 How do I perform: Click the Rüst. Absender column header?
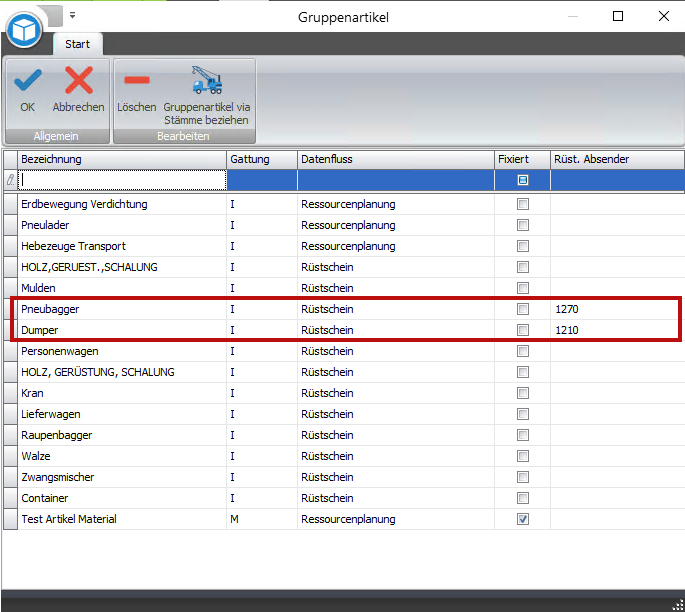[x=615, y=160]
